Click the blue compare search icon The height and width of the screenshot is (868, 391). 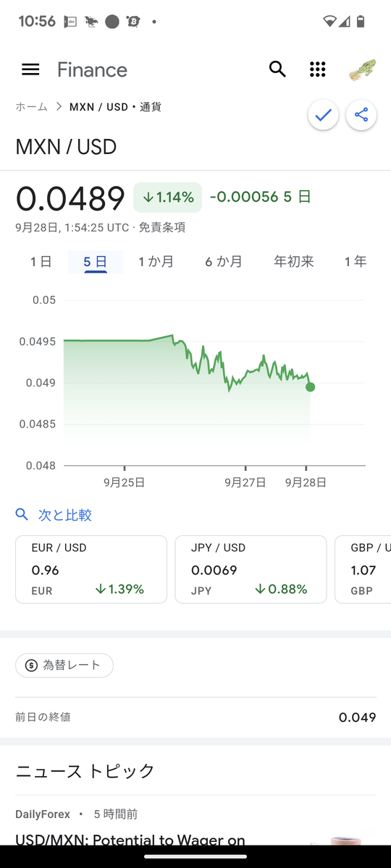(x=22, y=514)
